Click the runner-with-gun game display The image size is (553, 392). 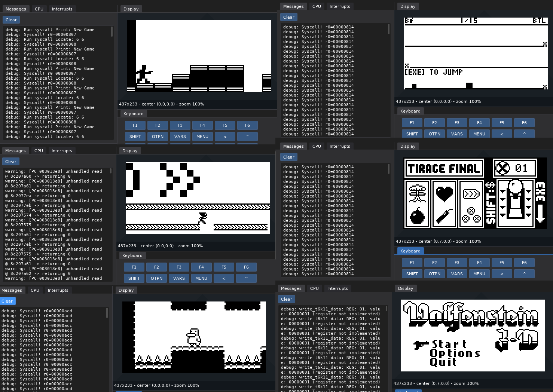tap(199, 56)
